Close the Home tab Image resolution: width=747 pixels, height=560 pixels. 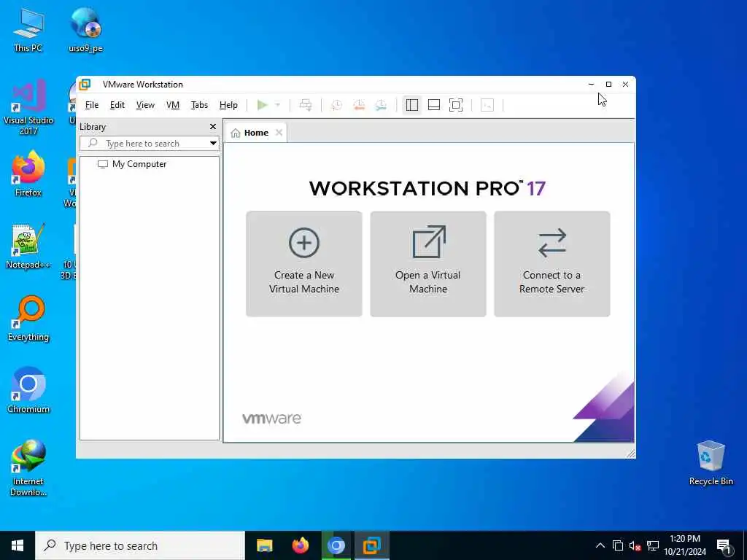pyautogui.click(x=279, y=133)
